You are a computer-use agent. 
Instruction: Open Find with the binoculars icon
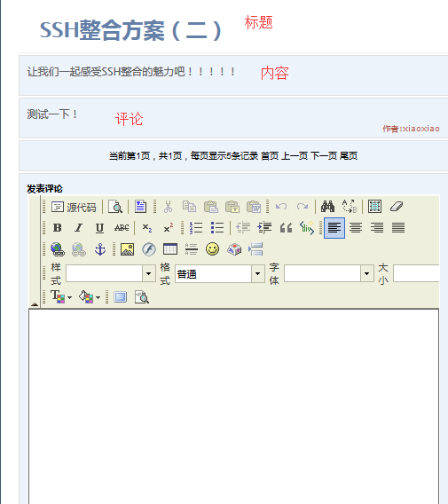coord(328,207)
